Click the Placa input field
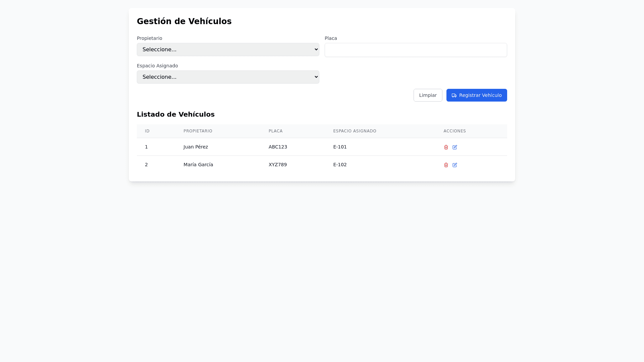Screen dimensions: 644x362 coord(416,50)
